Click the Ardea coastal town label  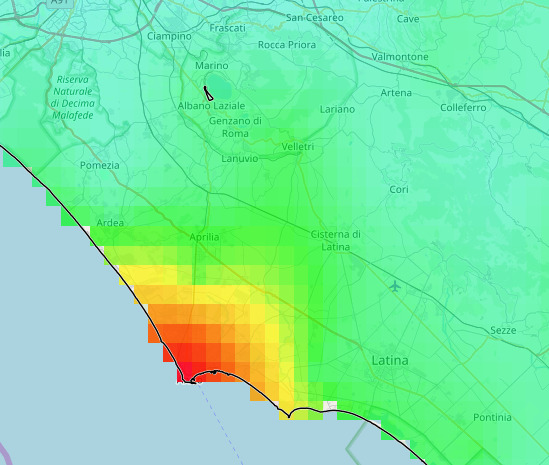(x=110, y=223)
